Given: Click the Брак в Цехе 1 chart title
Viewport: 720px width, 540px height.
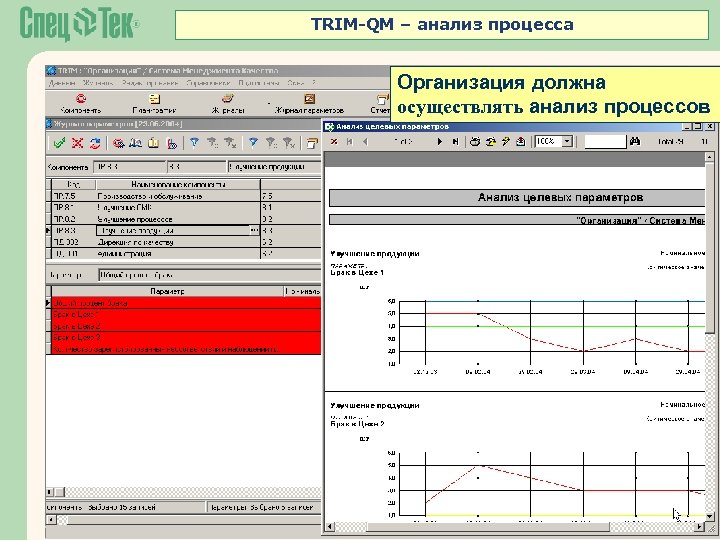Looking at the screenshot, I should (x=357, y=272).
